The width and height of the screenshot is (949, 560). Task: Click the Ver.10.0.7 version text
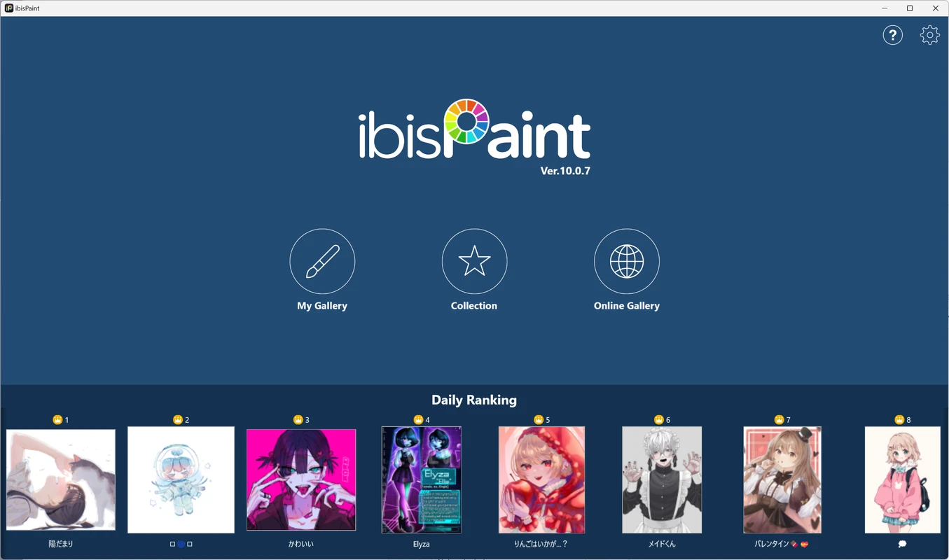click(x=565, y=170)
